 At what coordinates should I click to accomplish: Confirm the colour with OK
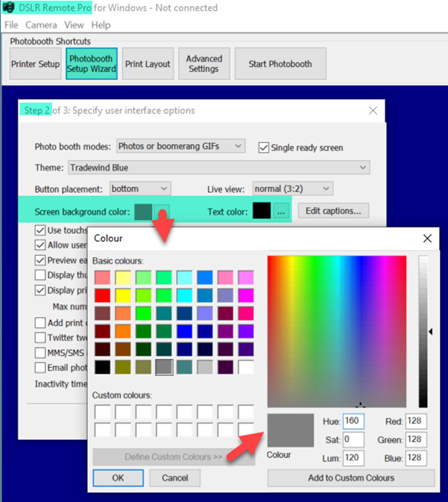pos(118,478)
